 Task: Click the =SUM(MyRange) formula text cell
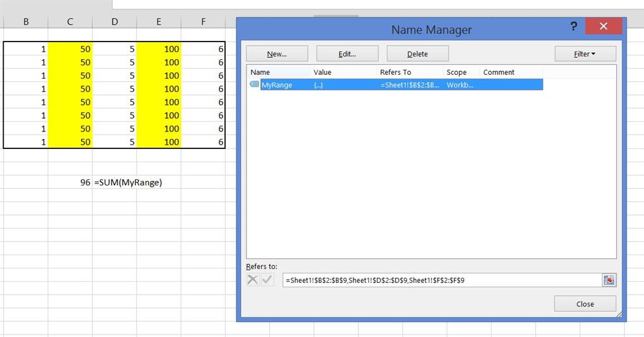coord(128,182)
